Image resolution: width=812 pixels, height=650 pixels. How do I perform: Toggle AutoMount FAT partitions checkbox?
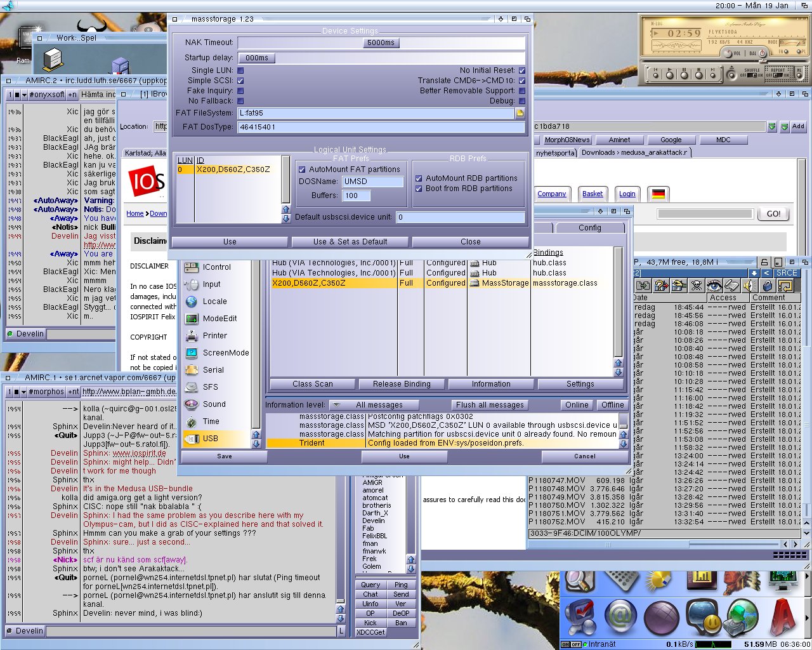(x=302, y=169)
